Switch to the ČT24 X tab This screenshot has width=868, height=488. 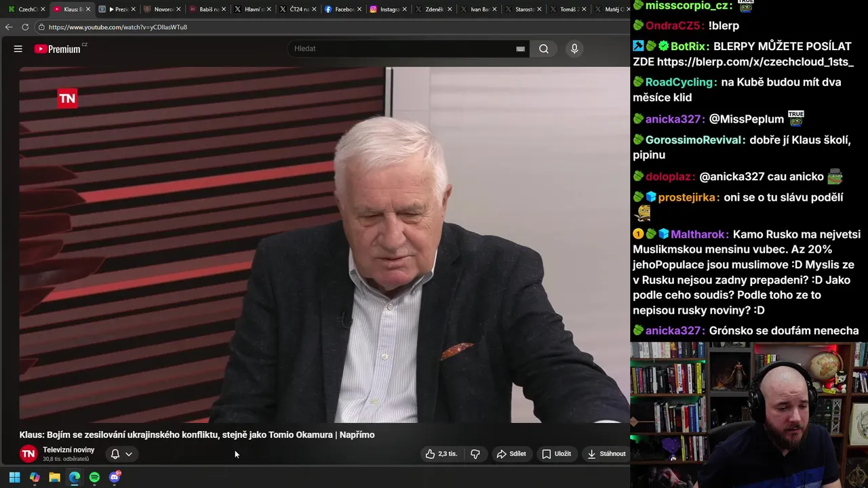pos(296,9)
